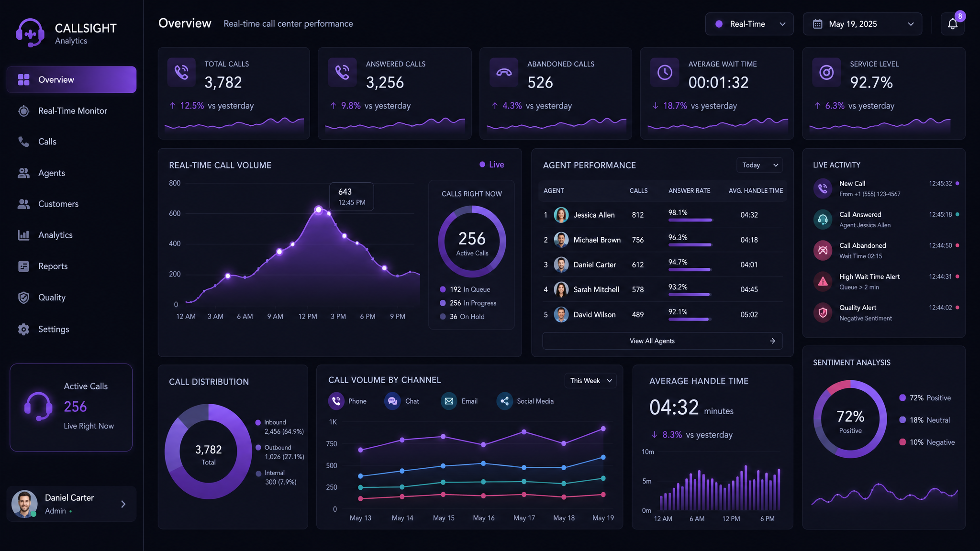Toggle Neutral sentiment legend item
Image resolution: width=980 pixels, height=551 pixels.
click(924, 420)
